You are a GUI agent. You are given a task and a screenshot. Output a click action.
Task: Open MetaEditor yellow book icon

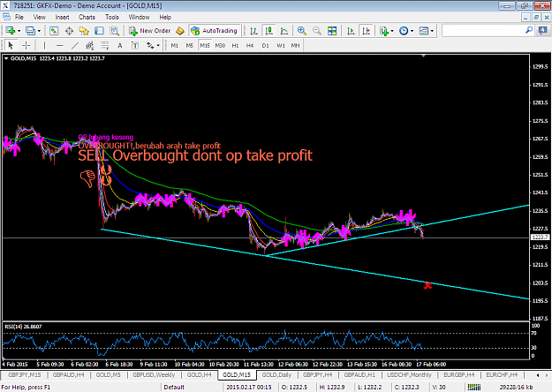pos(180,31)
